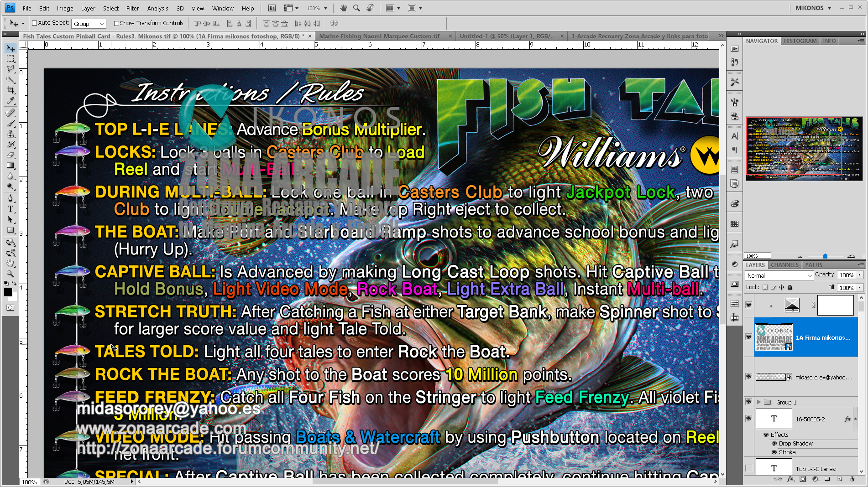Select the Rectangular Marquee tool

[x=10, y=59]
